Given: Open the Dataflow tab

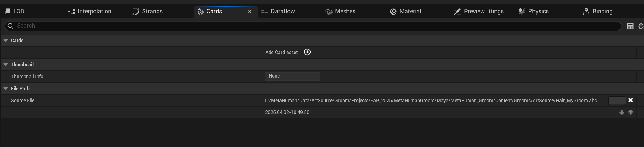Looking at the screenshot, I should click(x=278, y=11).
